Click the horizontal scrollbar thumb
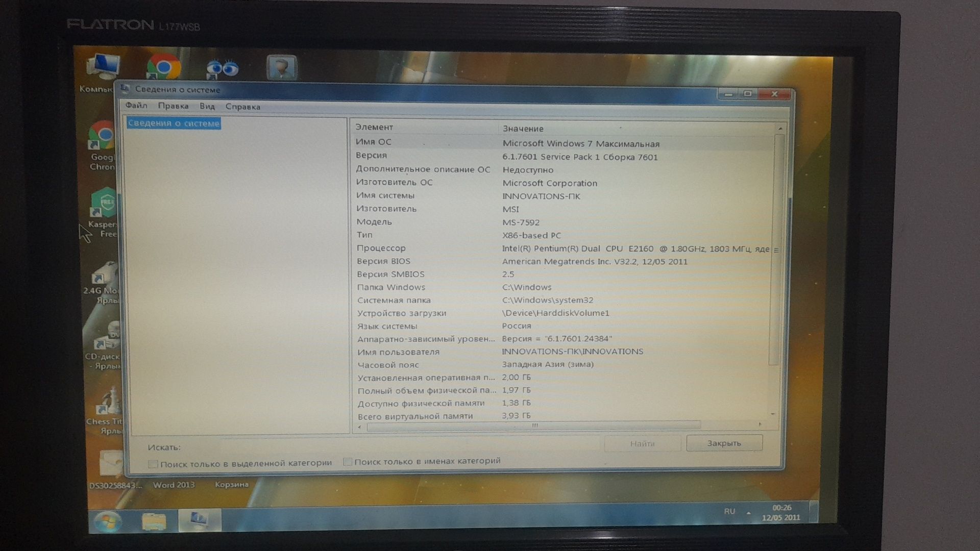Screen dimensions: 980x551 click(534, 425)
